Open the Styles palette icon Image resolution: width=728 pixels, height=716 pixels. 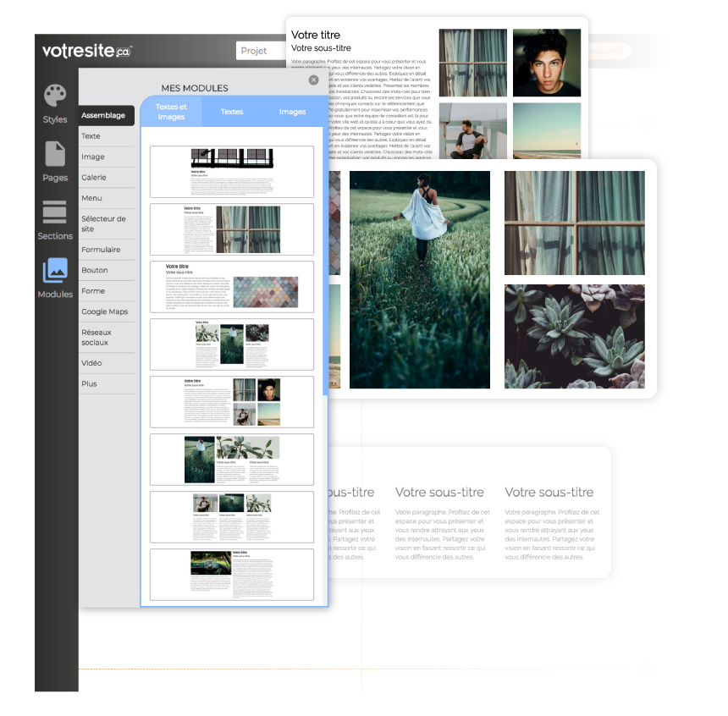coord(55,96)
